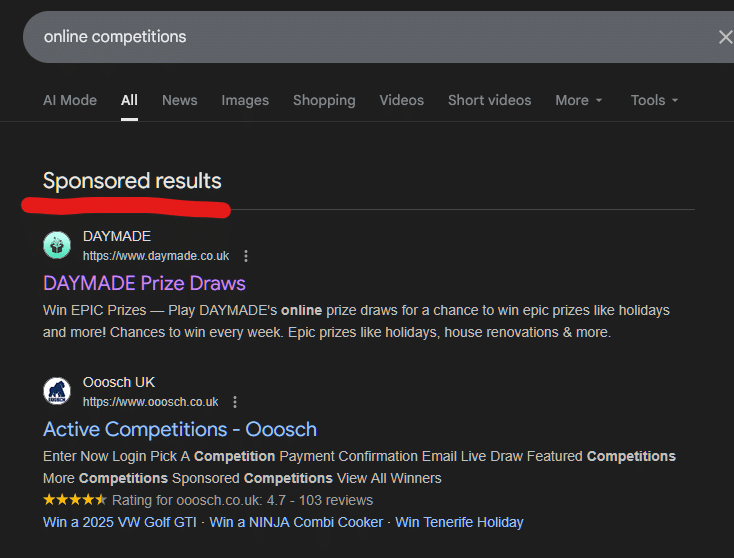Click the 'Enter Now Login Pick A Competition' description
Screen dimensions: 734x558
360,468
